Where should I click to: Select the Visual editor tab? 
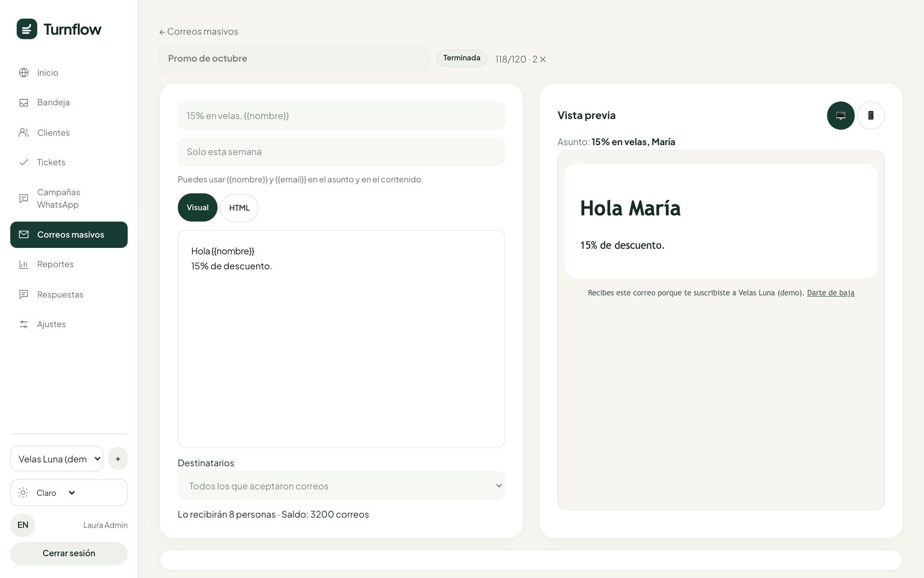pyautogui.click(x=198, y=208)
